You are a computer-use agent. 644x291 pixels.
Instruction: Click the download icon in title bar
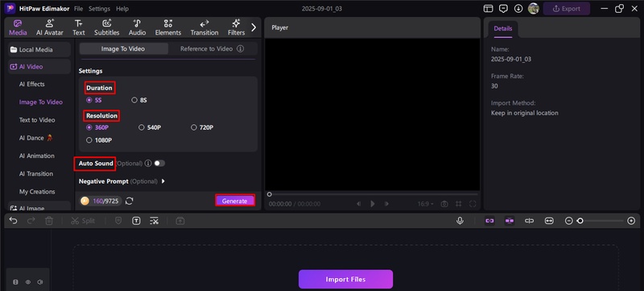tap(518, 9)
